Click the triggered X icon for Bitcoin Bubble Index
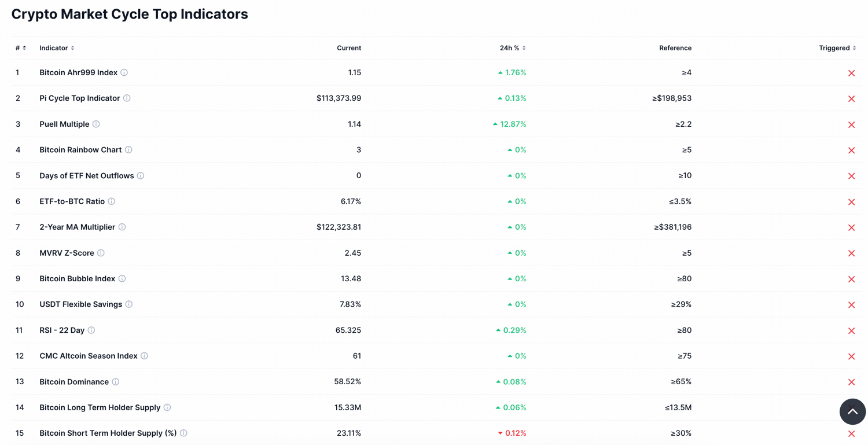The width and height of the screenshot is (868, 445). click(851, 279)
